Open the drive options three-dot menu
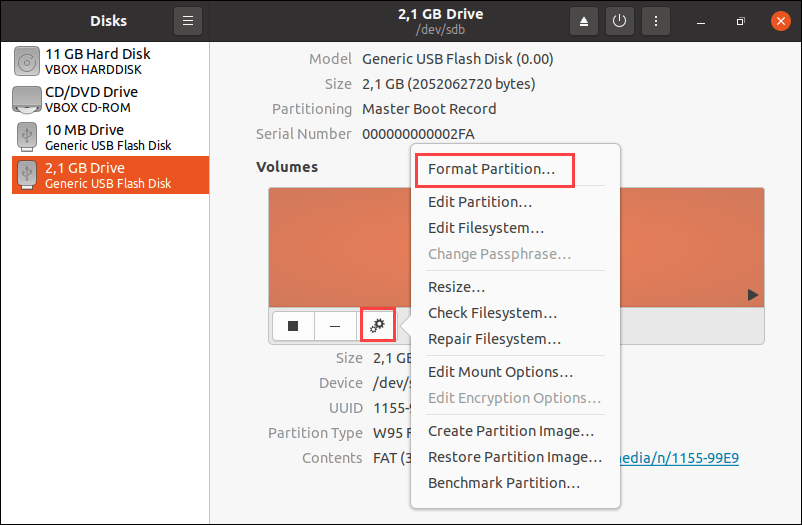802x525 pixels. (x=655, y=20)
